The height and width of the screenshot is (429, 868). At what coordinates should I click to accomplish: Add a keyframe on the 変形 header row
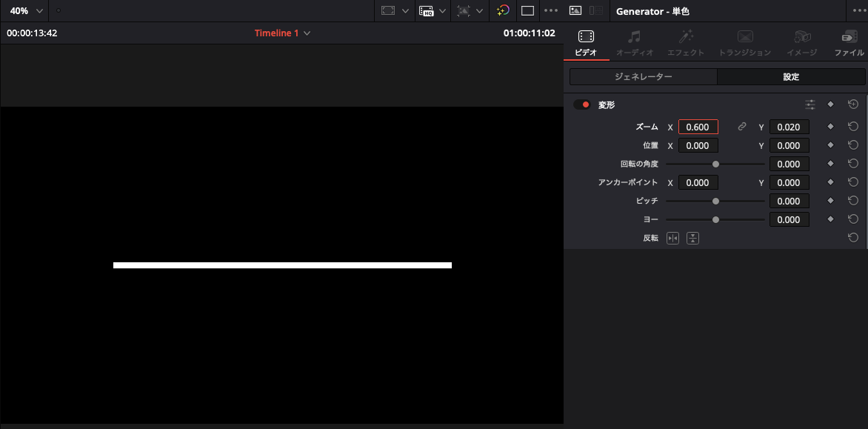830,104
